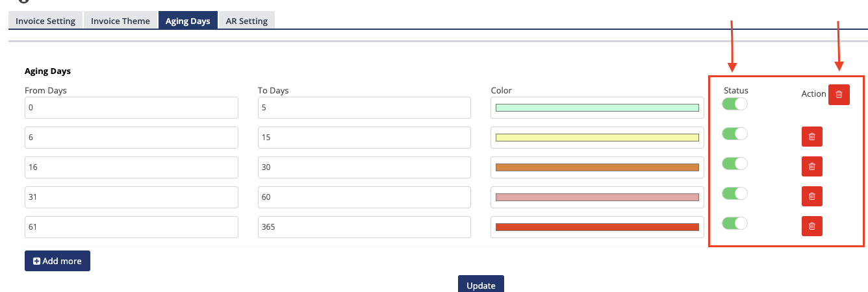Screen dimensions: 868x292
Task: Click the To Days field containing 365
Action: (x=364, y=227)
